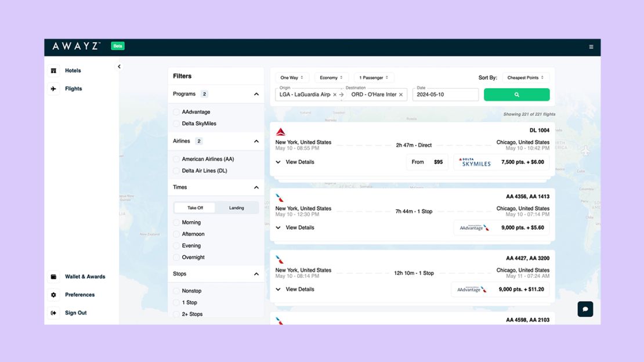Check the Delta SkyMiles program filter

(176, 123)
